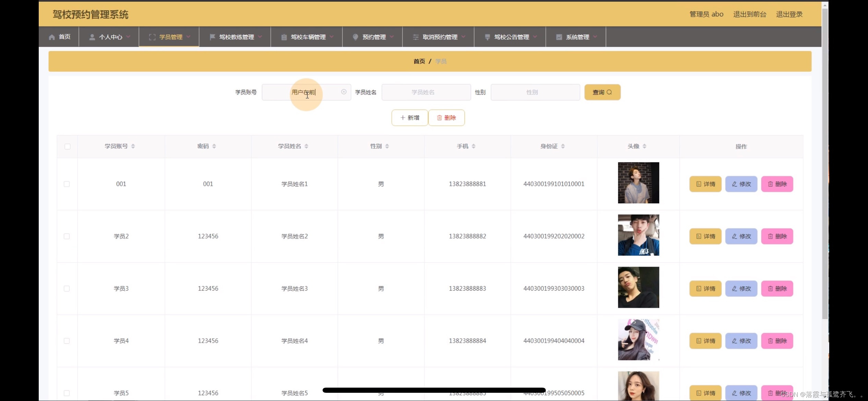The height and width of the screenshot is (401, 868).
Task: Open the 驾校教练管理 menu
Action: pos(235,37)
